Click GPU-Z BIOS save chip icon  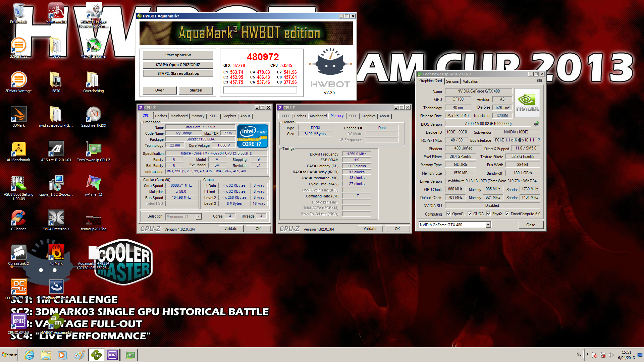click(536, 124)
